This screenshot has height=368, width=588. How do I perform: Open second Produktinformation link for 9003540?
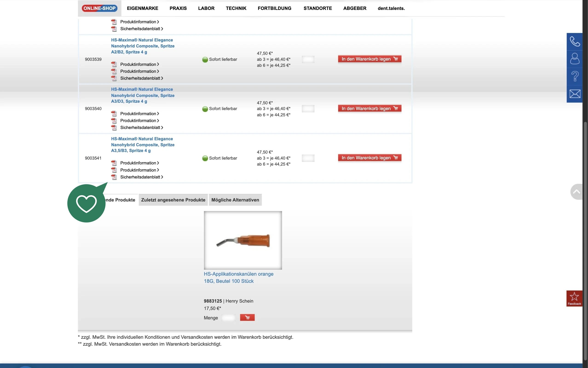[140, 121]
